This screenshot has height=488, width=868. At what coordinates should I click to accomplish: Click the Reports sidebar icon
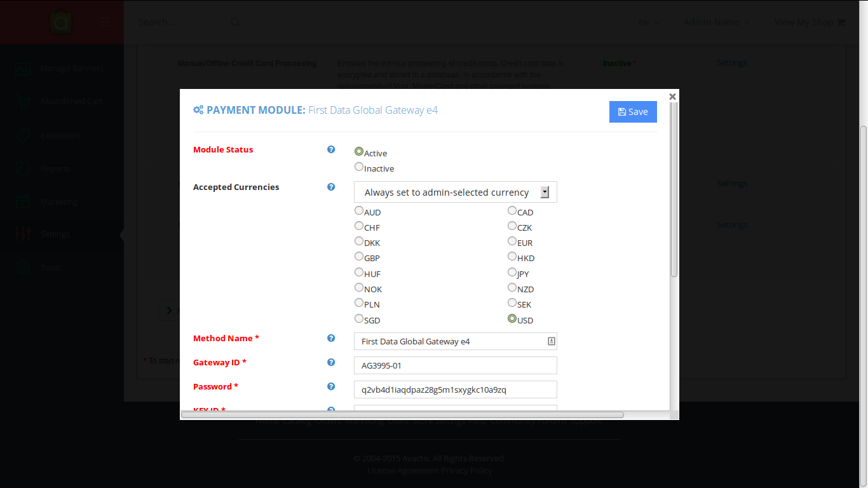(23, 168)
